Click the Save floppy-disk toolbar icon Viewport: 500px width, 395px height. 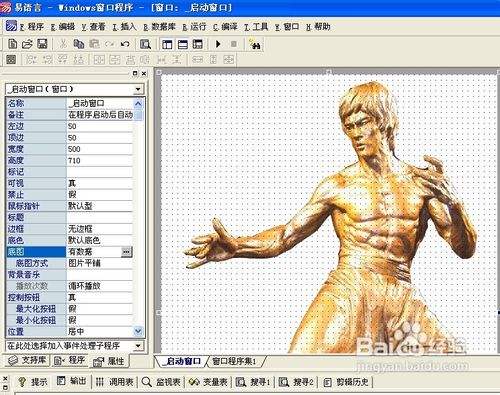42,44
